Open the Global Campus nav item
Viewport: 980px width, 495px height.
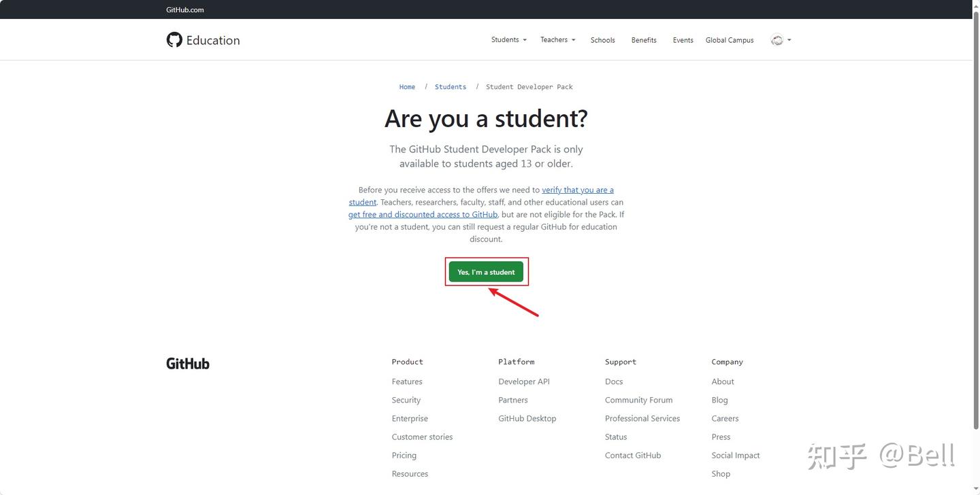point(730,40)
